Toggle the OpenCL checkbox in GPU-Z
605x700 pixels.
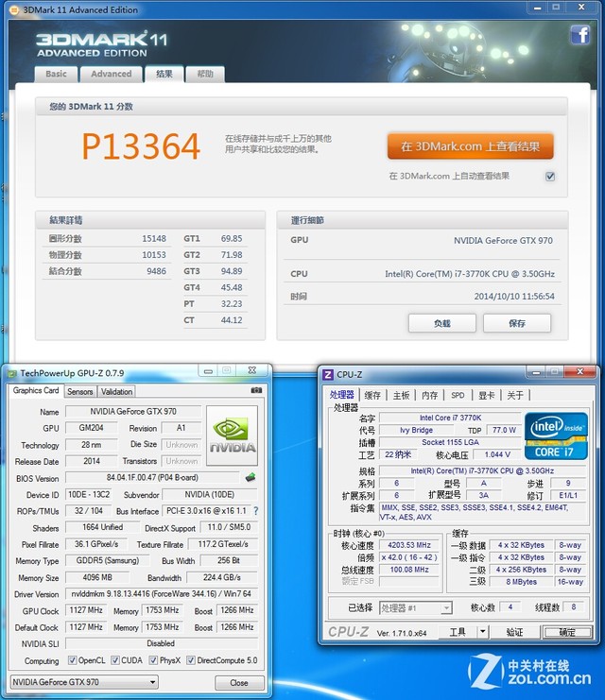click(72, 659)
